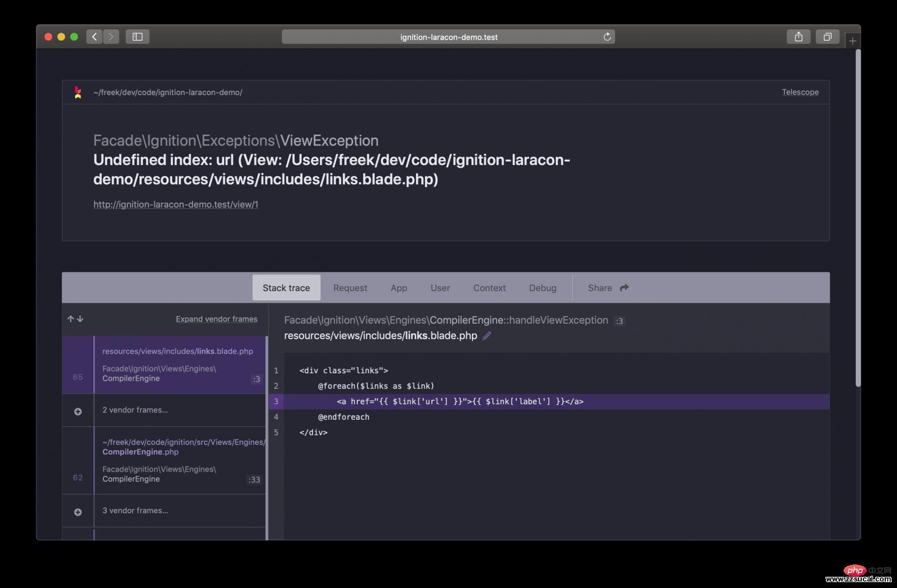Show all tabs overview icon
The image size is (897, 588).
pyautogui.click(x=828, y=37)
